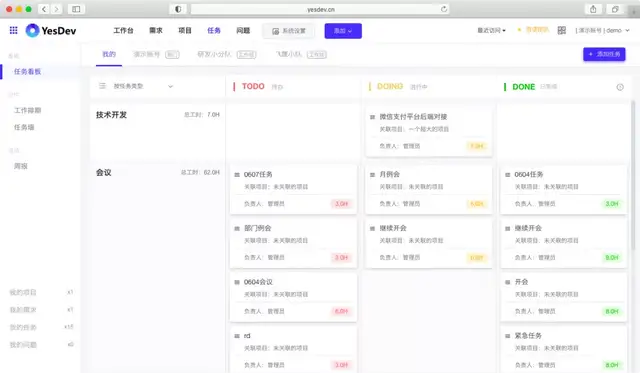640x373 pixels.
Task: Open the 微信支付平台后端对接 card title
Action: pos(413,117)
